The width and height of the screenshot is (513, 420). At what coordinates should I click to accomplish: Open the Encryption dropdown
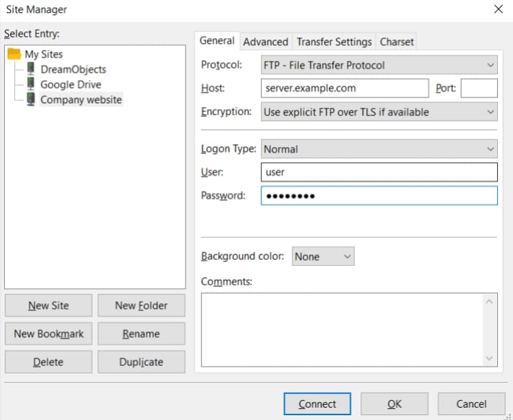click(x=379, y=112)
